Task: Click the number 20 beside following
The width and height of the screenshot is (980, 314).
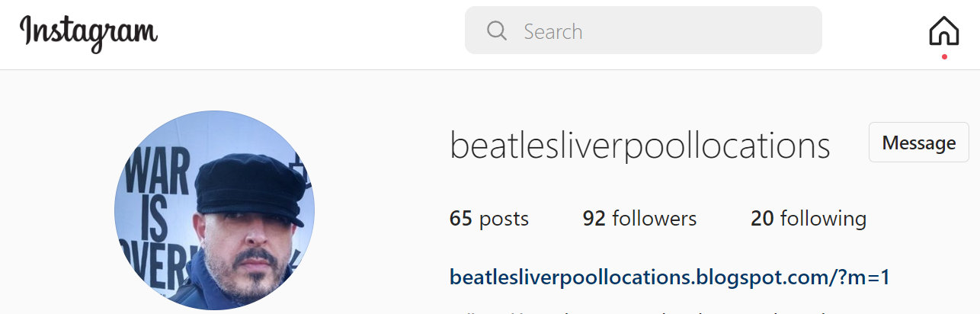Action: click(x=762, y=219)
